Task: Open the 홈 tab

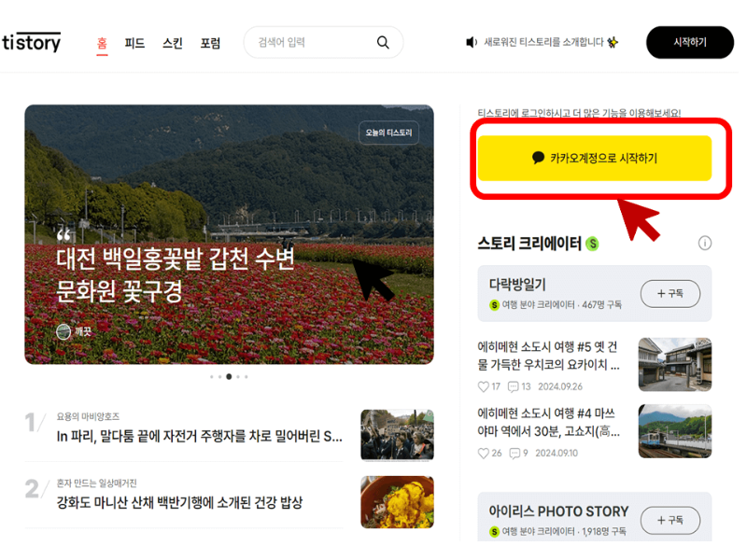Action: (102, 43)
